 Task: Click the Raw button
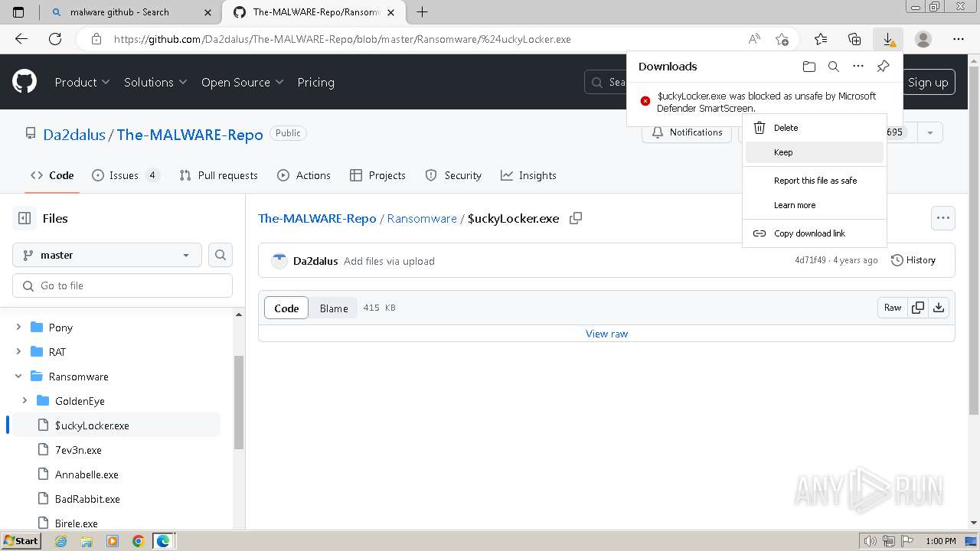coord(893,308)
